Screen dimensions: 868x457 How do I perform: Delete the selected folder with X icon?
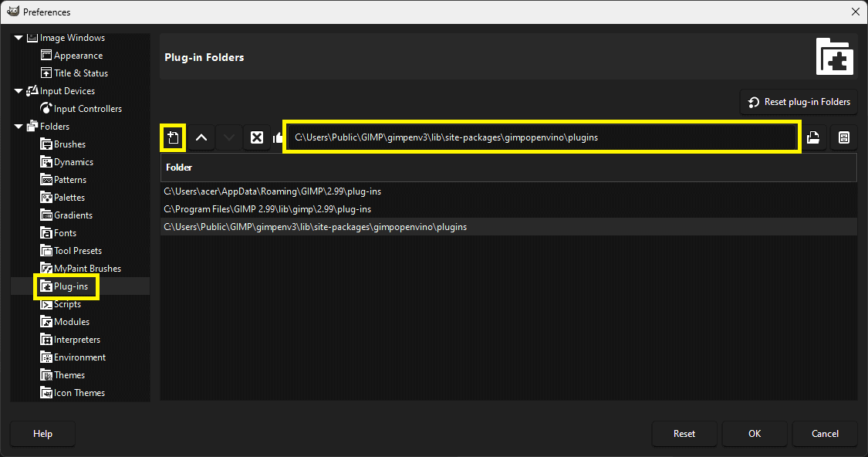pos(257,137)
